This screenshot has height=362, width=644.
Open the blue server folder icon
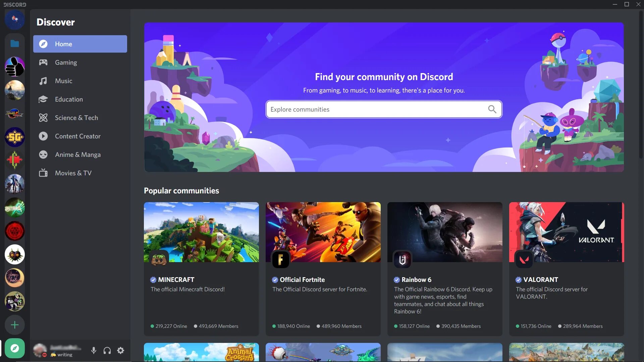(15, 44)
